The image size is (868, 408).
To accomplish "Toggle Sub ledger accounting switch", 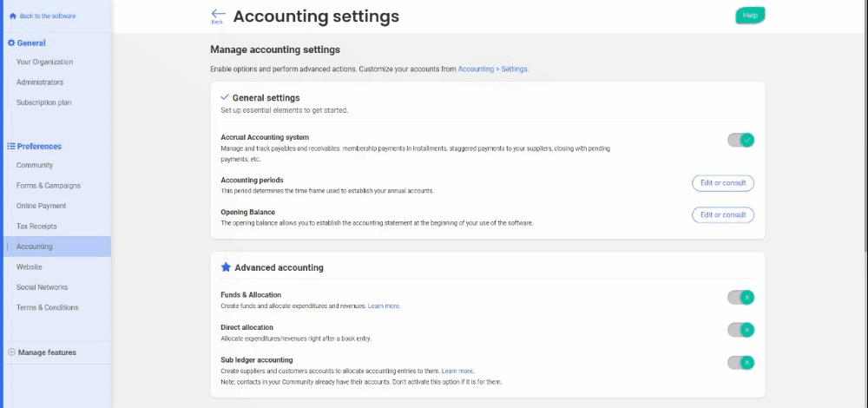I will 740,363.
